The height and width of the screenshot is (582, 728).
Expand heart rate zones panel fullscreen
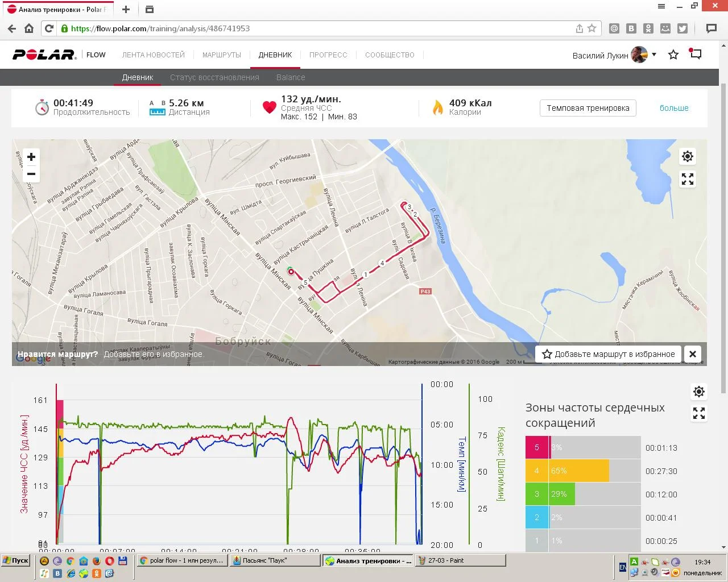coord(699,414)
